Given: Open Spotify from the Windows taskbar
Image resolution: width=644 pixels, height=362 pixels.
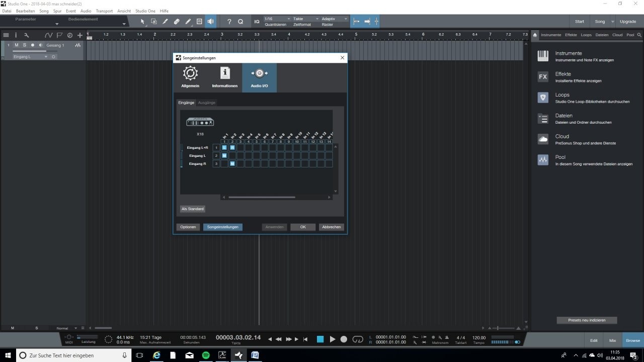Looking at the screenshot, I should pos(205,355).
